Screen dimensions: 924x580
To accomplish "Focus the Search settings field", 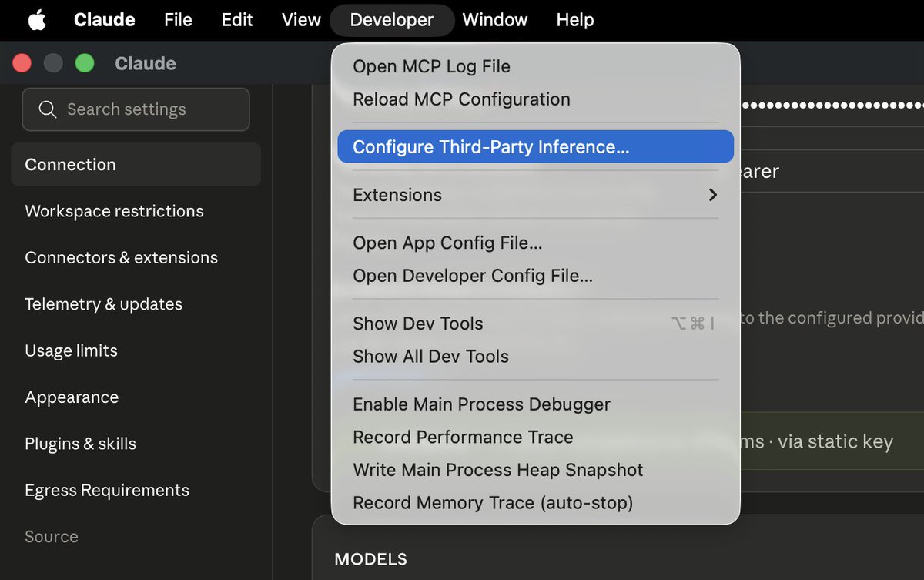I will [136, 109].
